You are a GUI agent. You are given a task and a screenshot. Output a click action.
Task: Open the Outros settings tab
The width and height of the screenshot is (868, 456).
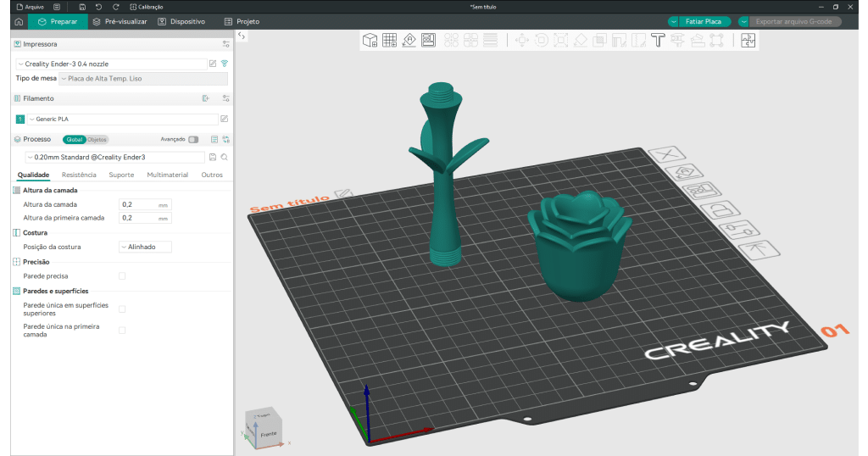pyautogui.click(x=212, y=175)
